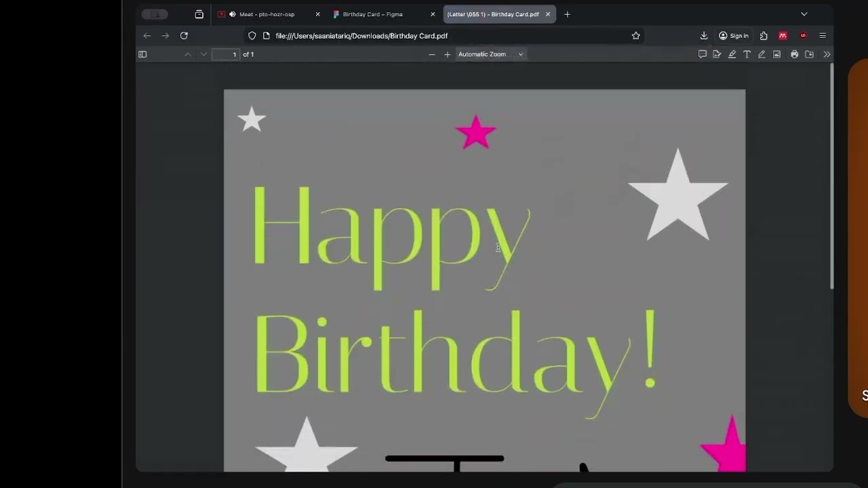Mute audio on the Meet tab
The width and height of the screenshot is (868, 488).
click(233, 14)
